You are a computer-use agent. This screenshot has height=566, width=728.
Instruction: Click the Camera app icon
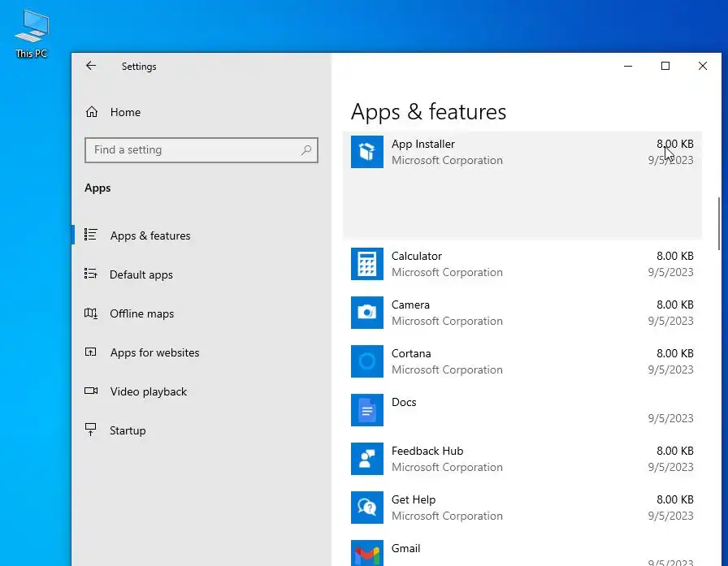[x=366, y=313]
